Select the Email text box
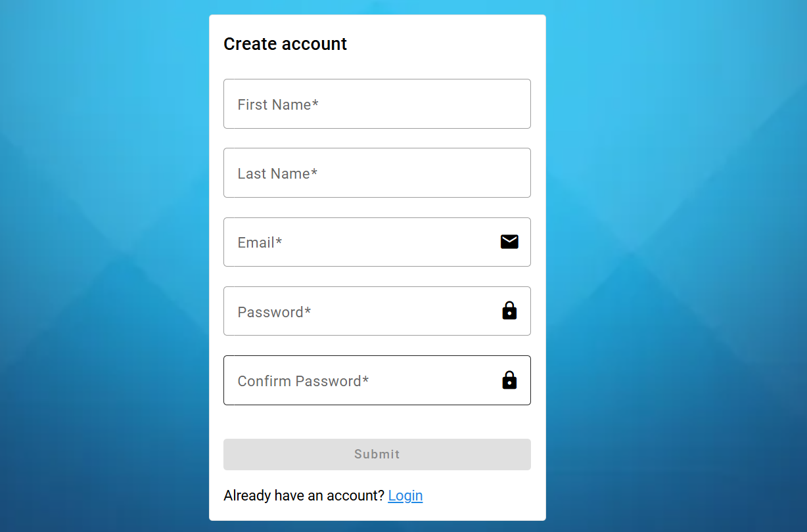The width and height of the screenshot is (807, 532). [x=381, y=242]
